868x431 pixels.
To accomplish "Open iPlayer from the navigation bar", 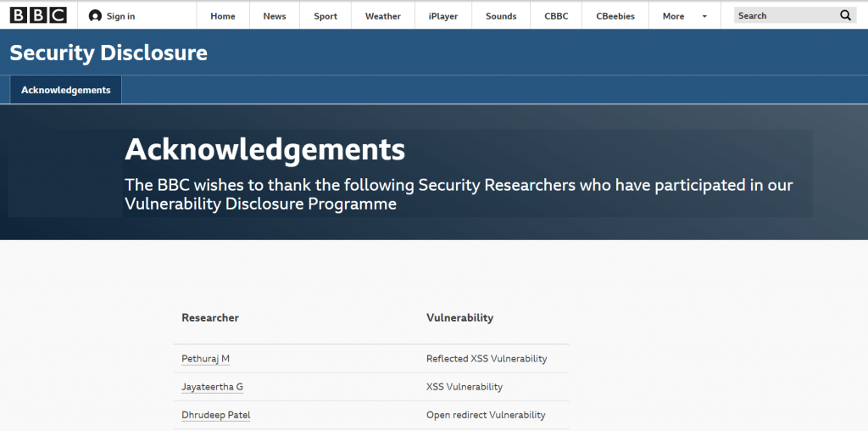I will pyautogui.click(x=443, y=16).
